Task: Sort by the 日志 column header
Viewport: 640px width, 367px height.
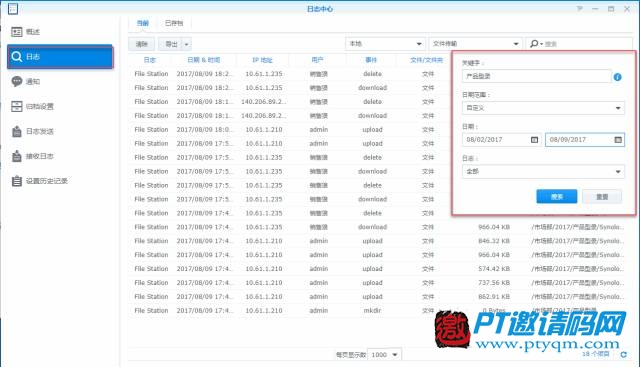Action: pyautogui.click(x=150, y=60)
